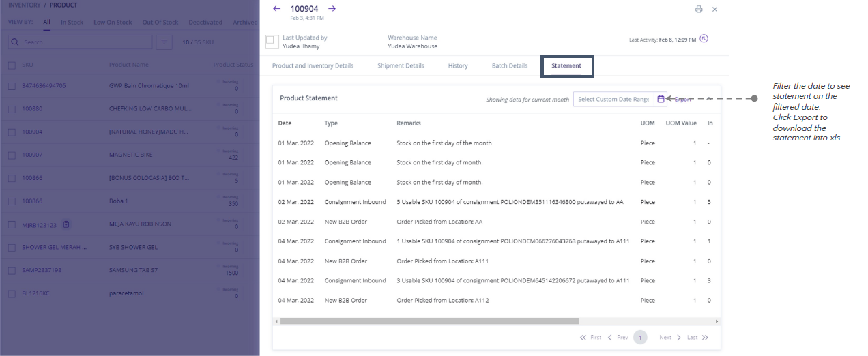Click the Product Name column header
This screenshot has width=868, height=356.
click(x=129, y=65)
